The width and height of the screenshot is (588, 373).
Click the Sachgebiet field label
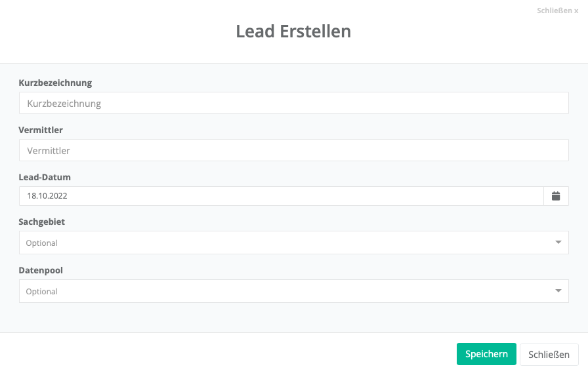click(42, 222)
